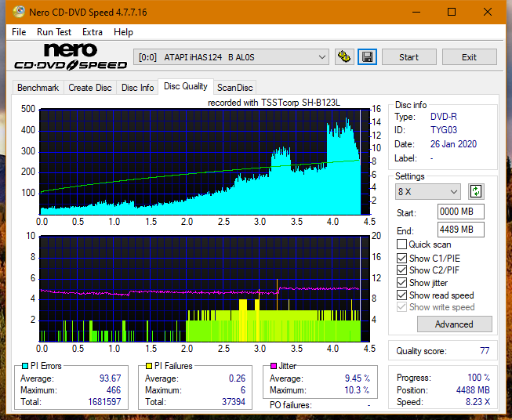Image resolution: width=512 pixels, height=420 pixels.
Task: Click the PI Errors cyan legend swatch
Action: [24, 366]
